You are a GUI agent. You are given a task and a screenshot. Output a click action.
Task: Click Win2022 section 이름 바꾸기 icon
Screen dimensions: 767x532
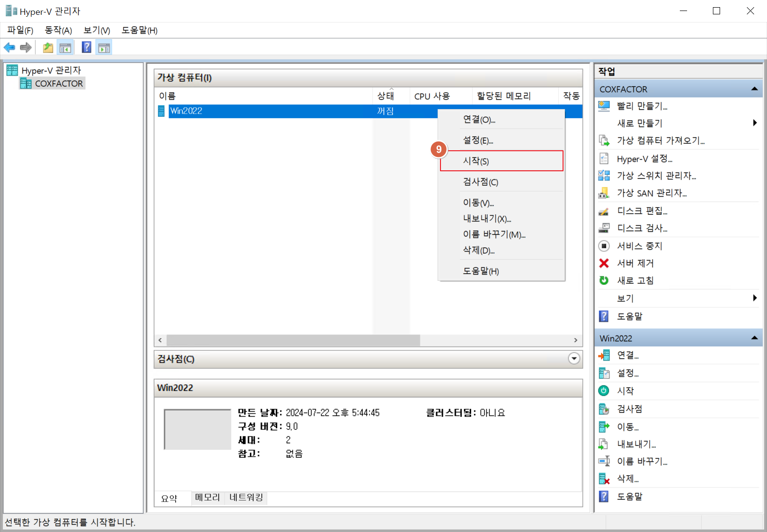[604, 461]
